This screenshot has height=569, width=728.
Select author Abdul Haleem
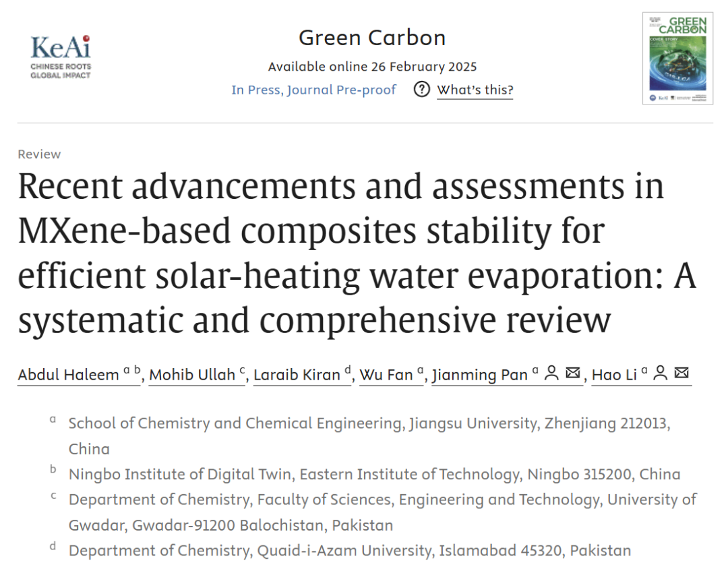[68, 375]
